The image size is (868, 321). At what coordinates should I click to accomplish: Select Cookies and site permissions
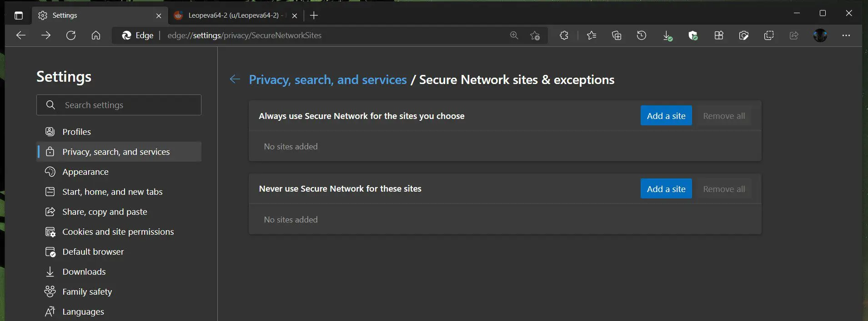pos(118,232)
